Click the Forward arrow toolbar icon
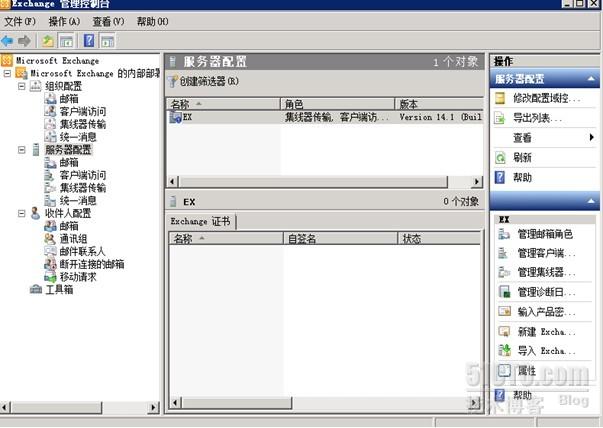603x428 pixels. (x=24, y=41)
